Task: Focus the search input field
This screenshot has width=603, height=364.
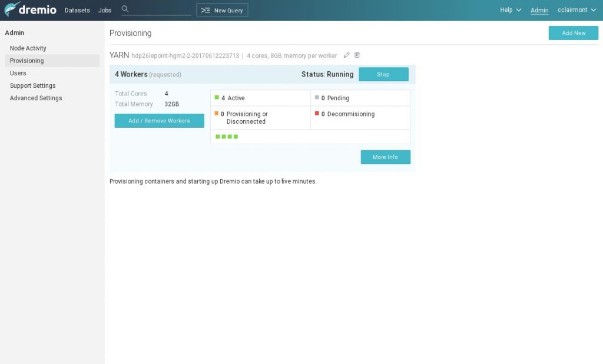Action: click(x=160, y=10)
